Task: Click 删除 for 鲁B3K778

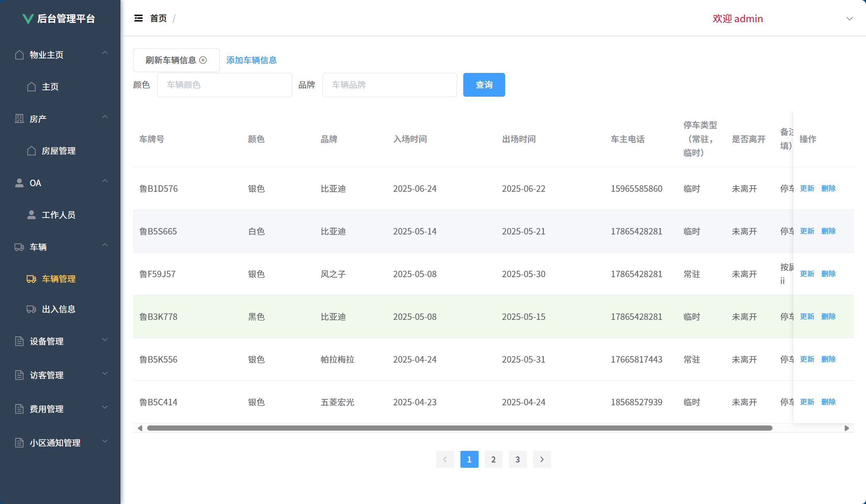Action: (x=829, y=316)
